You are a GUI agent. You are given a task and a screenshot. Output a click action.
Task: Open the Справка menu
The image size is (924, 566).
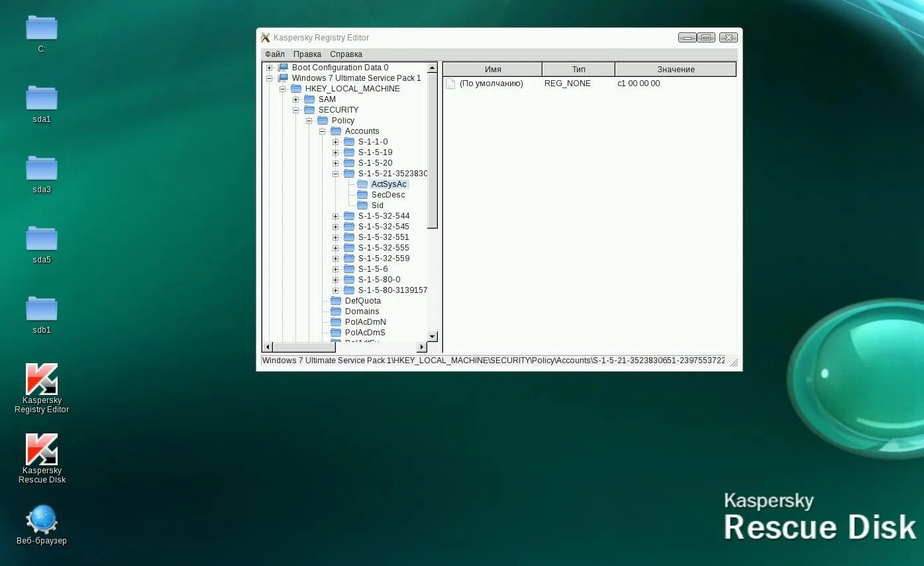[346, 54]
